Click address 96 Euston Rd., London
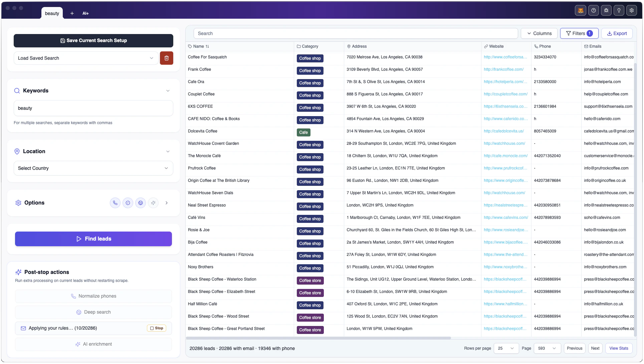644x364 pixels. [x=392, y=180]
